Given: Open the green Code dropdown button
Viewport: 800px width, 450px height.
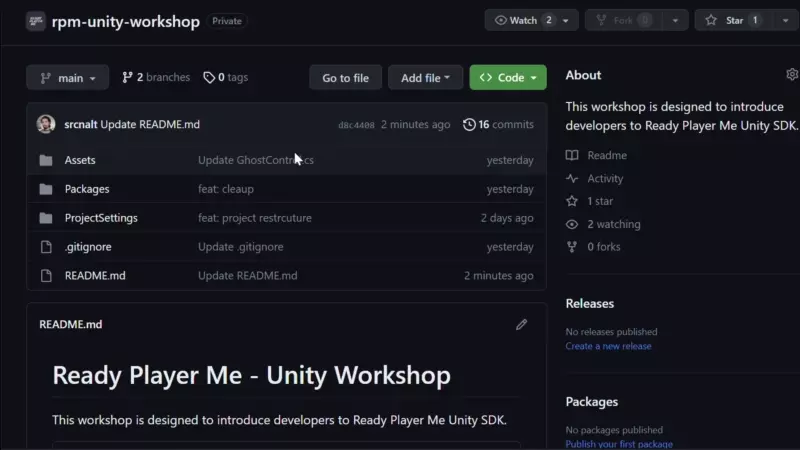Looking at the screenshot, I should [508, 78].
